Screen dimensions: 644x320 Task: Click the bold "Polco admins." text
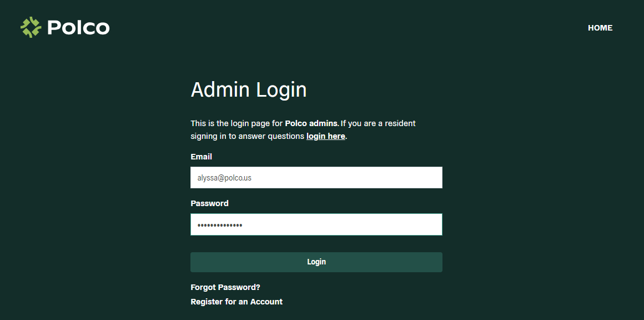[312, 123]
